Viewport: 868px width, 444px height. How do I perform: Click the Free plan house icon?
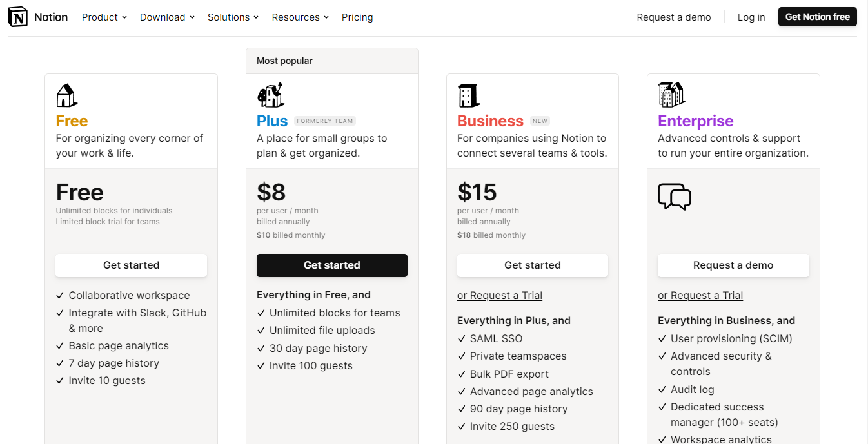66,95
